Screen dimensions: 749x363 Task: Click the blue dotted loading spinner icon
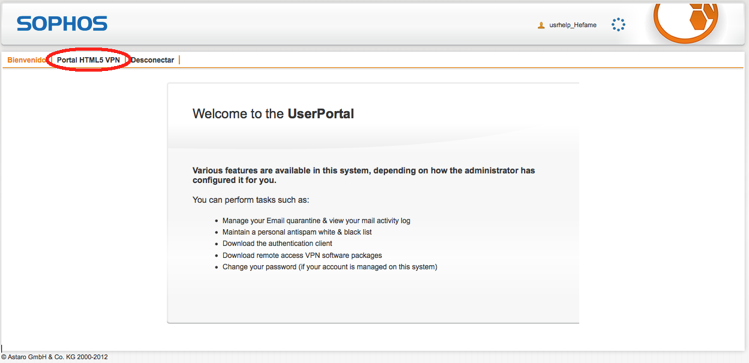pyautogui.click(x=618, y=25)
